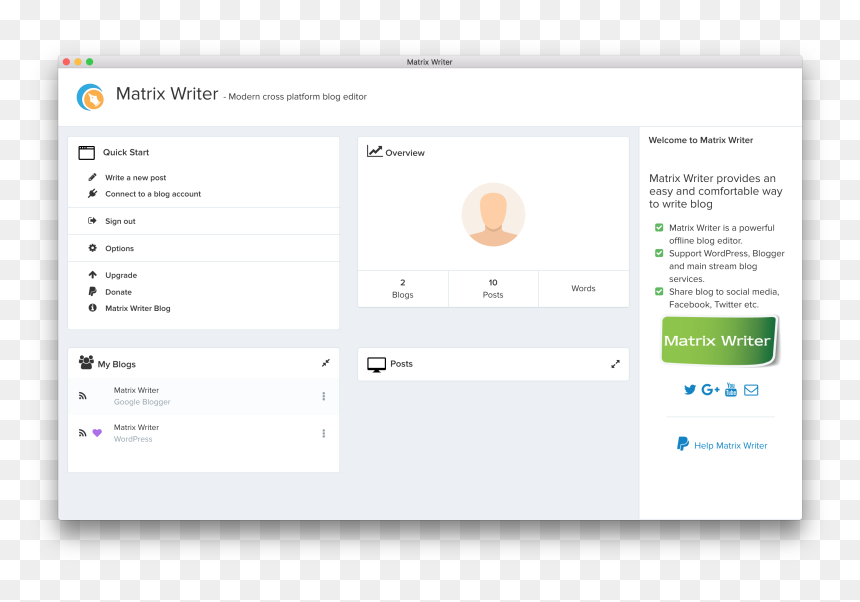The image size is (860, 602).
Task: Click Sign out
Action: coord(120,222)
